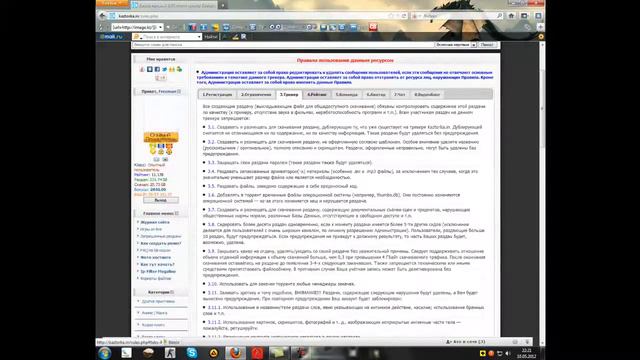Screen dimensions: 640x360
Task: Open the toolbar URL combo box dropdown
Action: [160, 27]
